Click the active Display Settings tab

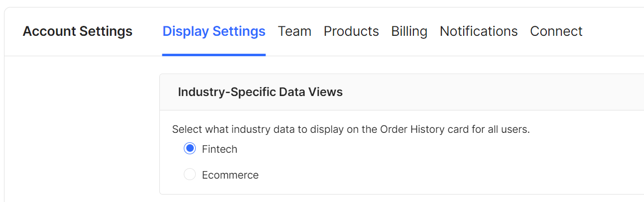pyautogui.click(x=214, y=31)
